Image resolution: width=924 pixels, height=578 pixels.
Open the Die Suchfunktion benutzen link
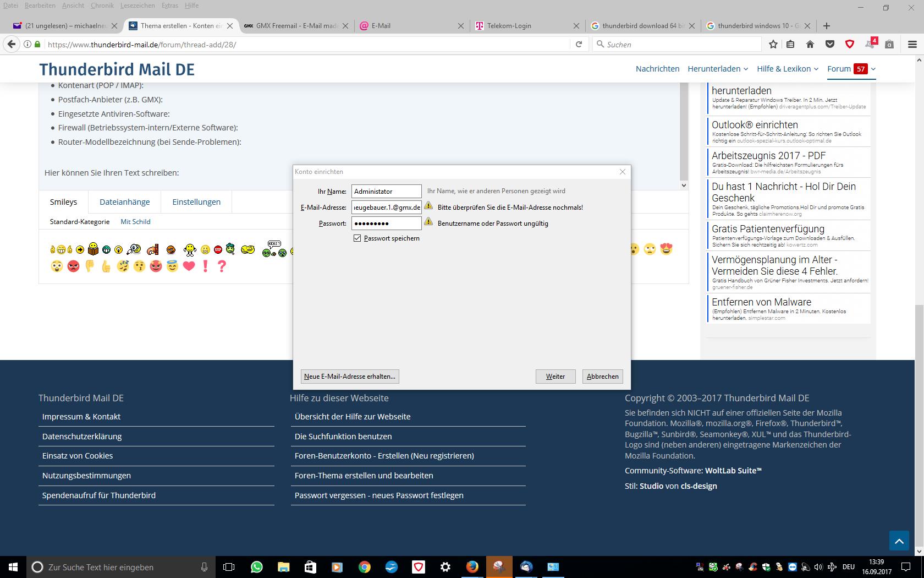click(343, 437)
